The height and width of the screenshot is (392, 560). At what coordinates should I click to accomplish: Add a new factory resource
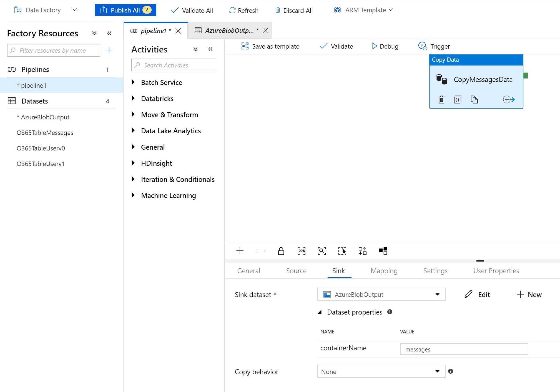pos(109,50)
